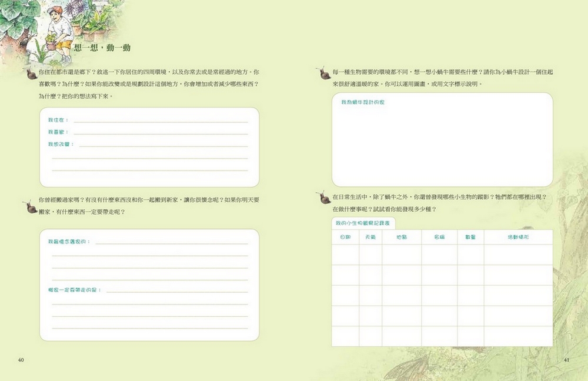Select the 我的小生物觀察記錄表 tab
Image resolution: width=588 pixels, height=381 pixels.
[x=363, y=223]
